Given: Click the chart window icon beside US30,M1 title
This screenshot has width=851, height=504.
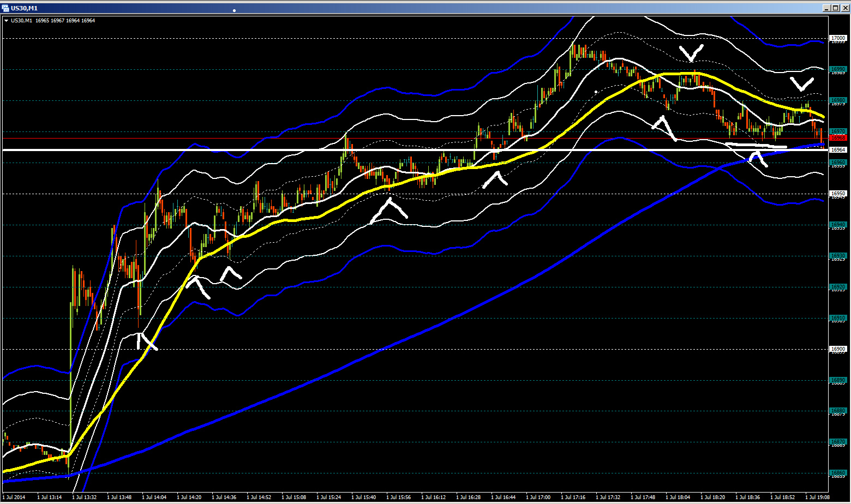Looking at the screenshot, I should pos(5,8).
